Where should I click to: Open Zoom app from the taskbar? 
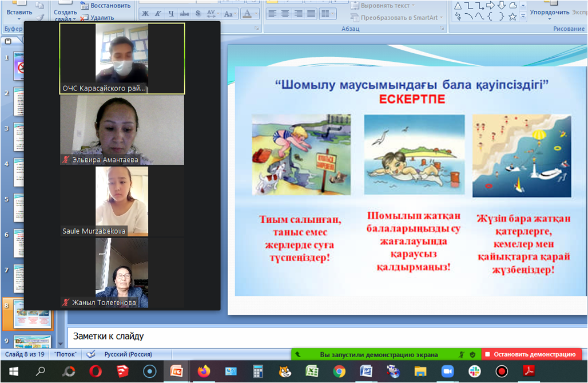tap(448, 371)
